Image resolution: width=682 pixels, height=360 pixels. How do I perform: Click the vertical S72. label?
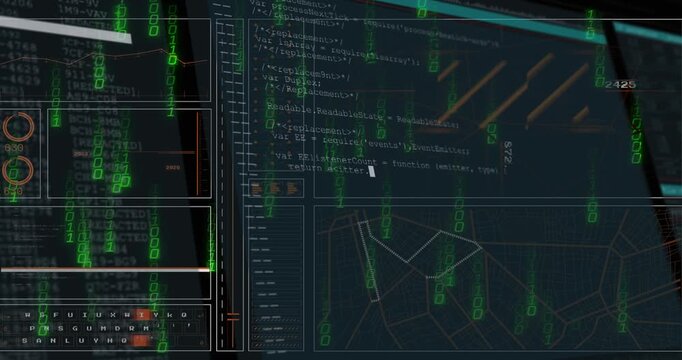click(508, 153)
